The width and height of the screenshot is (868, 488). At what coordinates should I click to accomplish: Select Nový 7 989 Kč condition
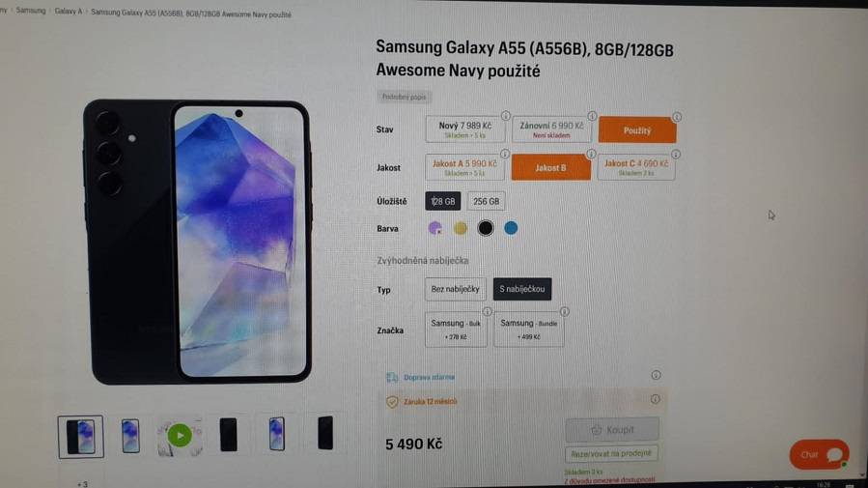pyautogui.click(x=465, y=129)
